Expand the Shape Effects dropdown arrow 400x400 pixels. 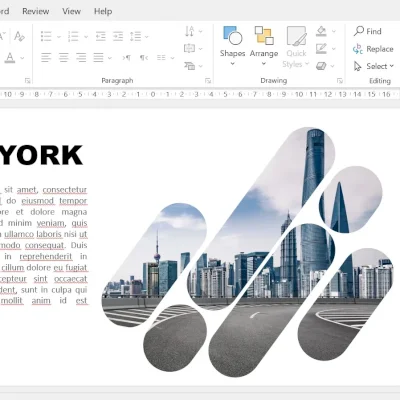333,66
